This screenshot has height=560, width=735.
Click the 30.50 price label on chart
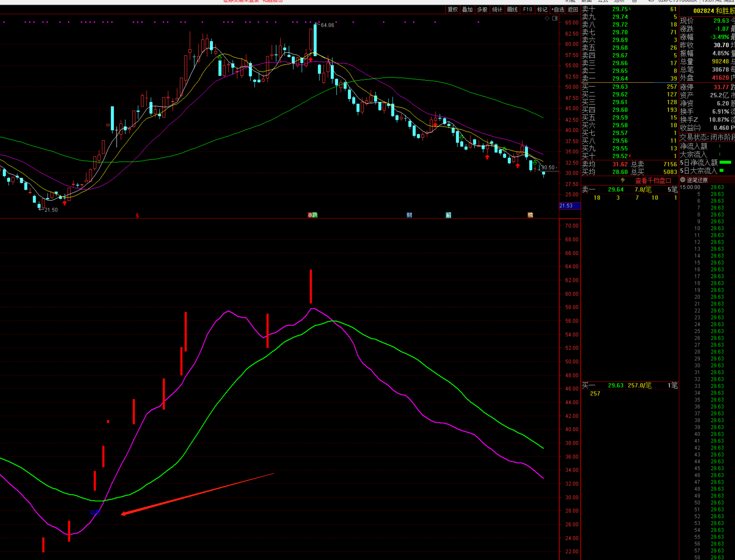point(548,168)
